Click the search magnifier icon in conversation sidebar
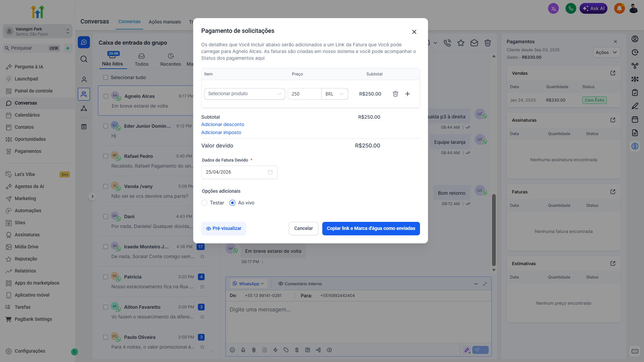644x362 pixels. [x=84, y=59]
